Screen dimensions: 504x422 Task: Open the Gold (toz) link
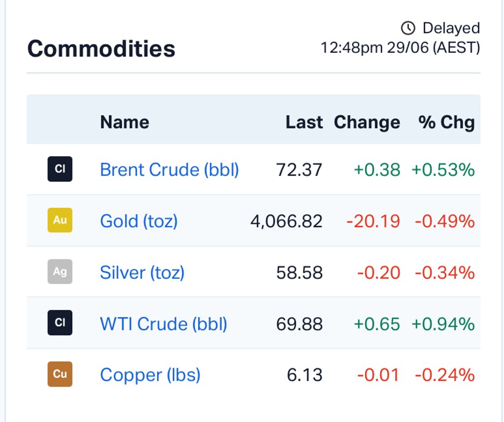pyautogui.click(x=139, y=221)
